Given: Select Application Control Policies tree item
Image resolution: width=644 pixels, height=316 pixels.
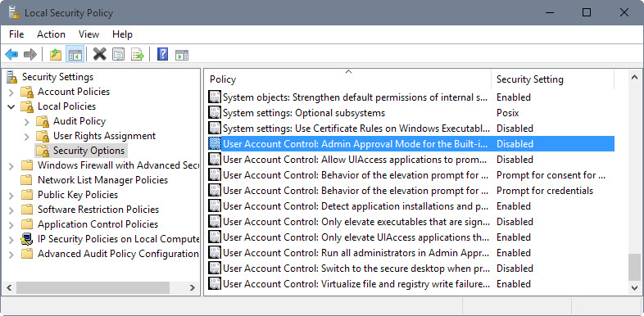Looking at the screenshot, I should 98,224.
